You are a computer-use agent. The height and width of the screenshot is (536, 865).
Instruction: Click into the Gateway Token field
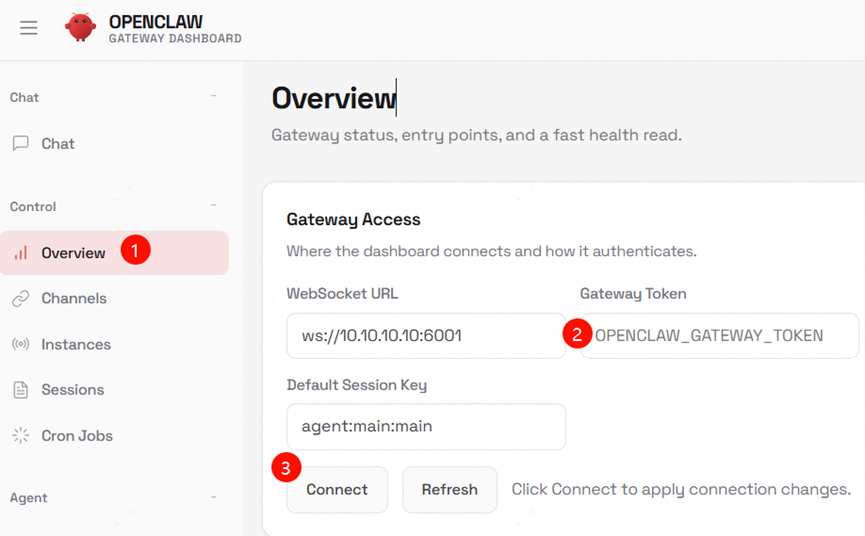[720, 336]
